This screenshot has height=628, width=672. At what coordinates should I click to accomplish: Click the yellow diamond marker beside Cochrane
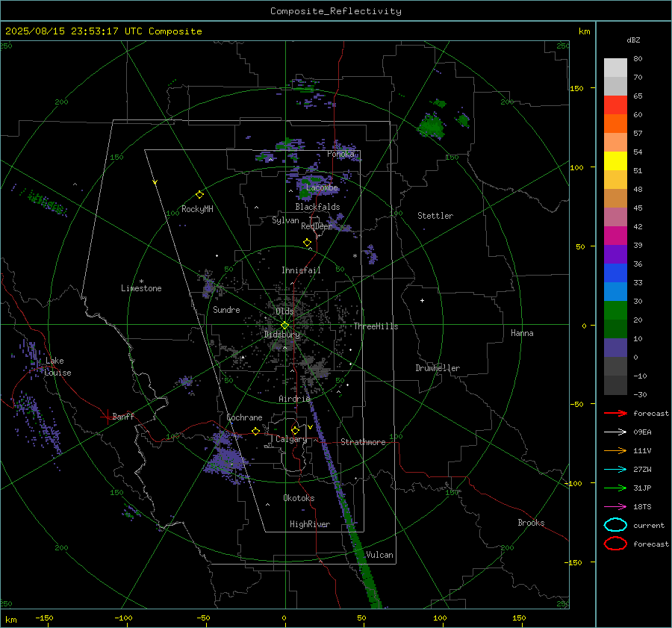(x=255, y=431)
